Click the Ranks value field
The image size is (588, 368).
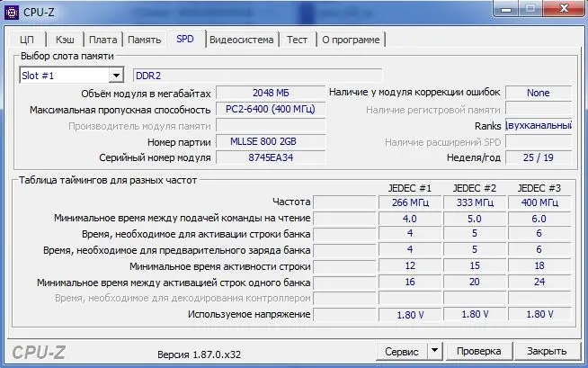pyautogui.click(x=539, y=125)
